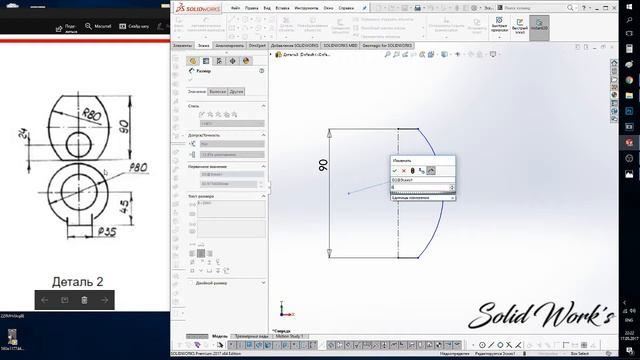Click the Поделиться share button in image viewer
The image size is (640, 360).
click(x=66, y=28)
